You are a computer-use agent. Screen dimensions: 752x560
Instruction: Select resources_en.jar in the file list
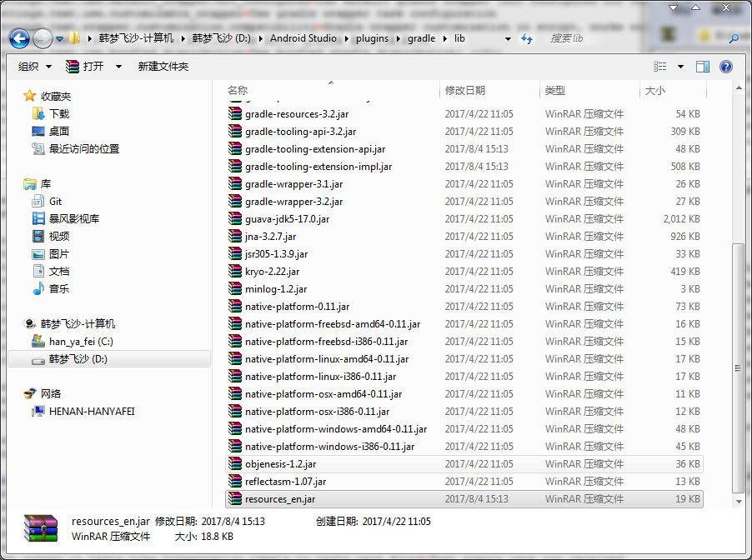click(x=464, y=499)
